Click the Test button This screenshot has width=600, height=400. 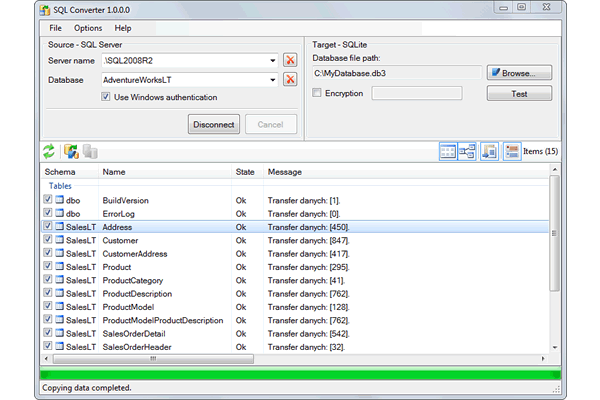(x=519, y=94)
